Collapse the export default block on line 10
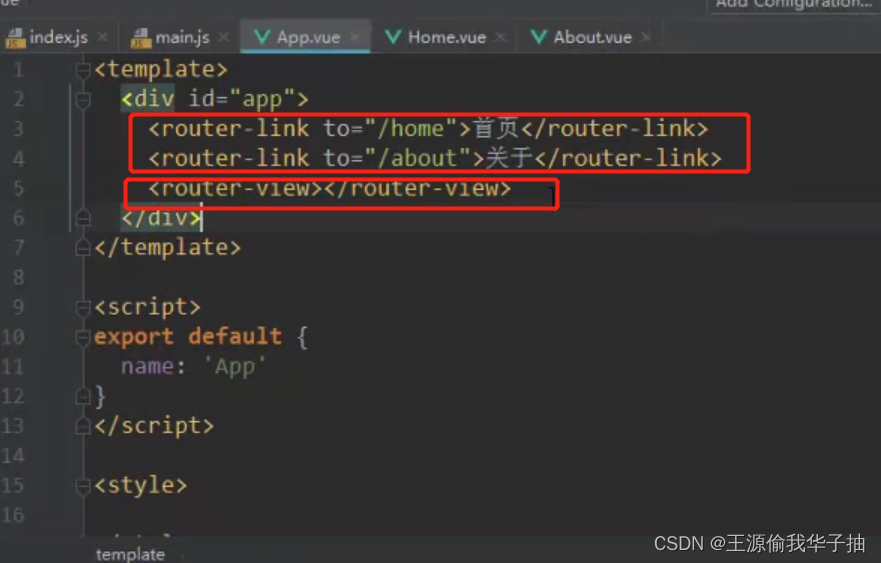 click(83, 337)
